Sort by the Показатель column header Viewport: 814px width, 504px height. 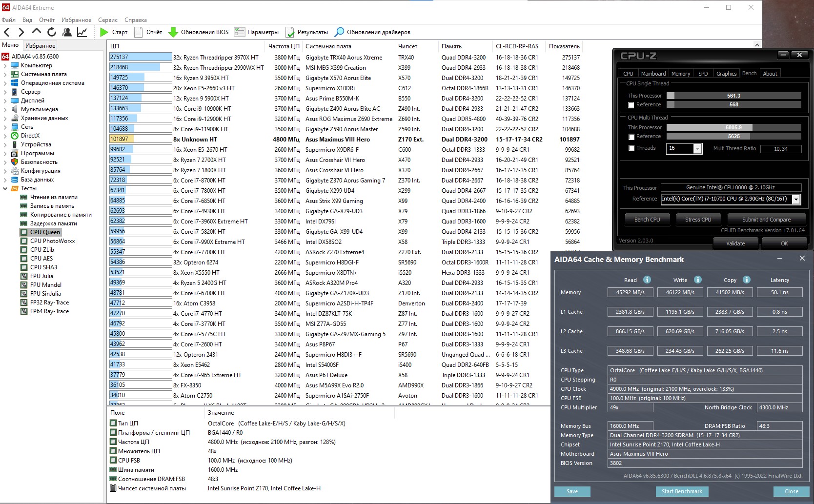click(x=565, y=46)
